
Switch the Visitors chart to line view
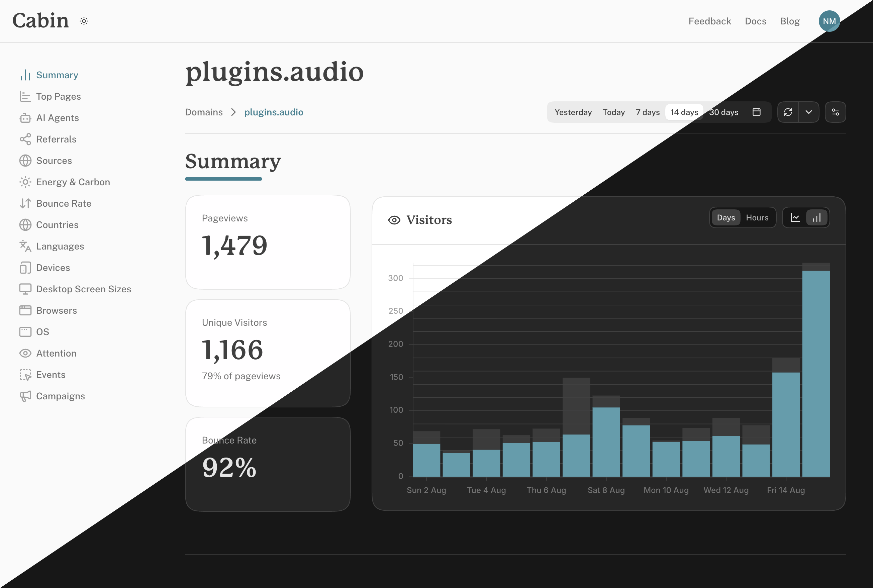click(x=795, y=217)
